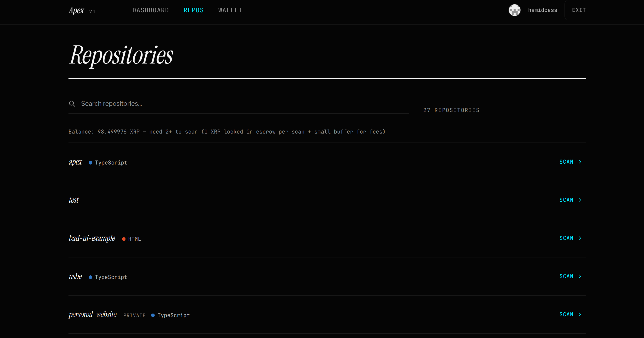Click chevron arrow in test row
The image size is (644, 338).
pyautogui.click(x=580, y=200)
